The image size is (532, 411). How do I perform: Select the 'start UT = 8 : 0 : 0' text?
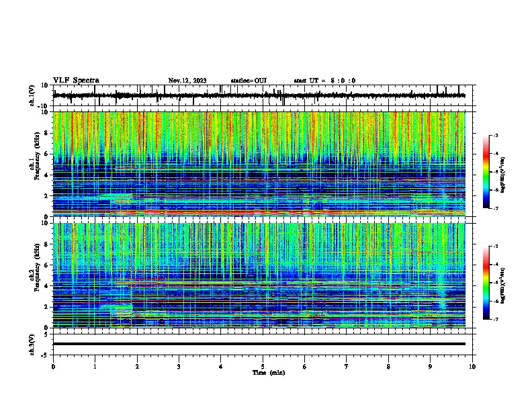click(324, 81)
